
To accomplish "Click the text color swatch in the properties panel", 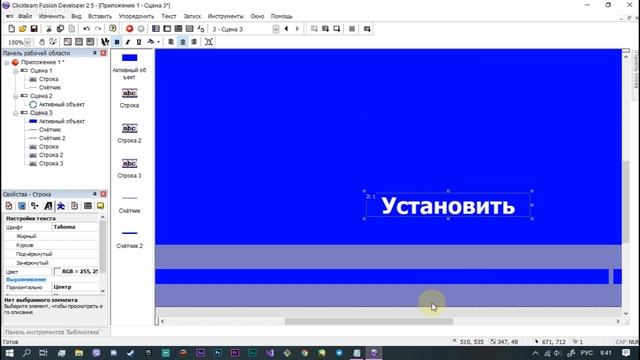I will (x=57, y=271).
